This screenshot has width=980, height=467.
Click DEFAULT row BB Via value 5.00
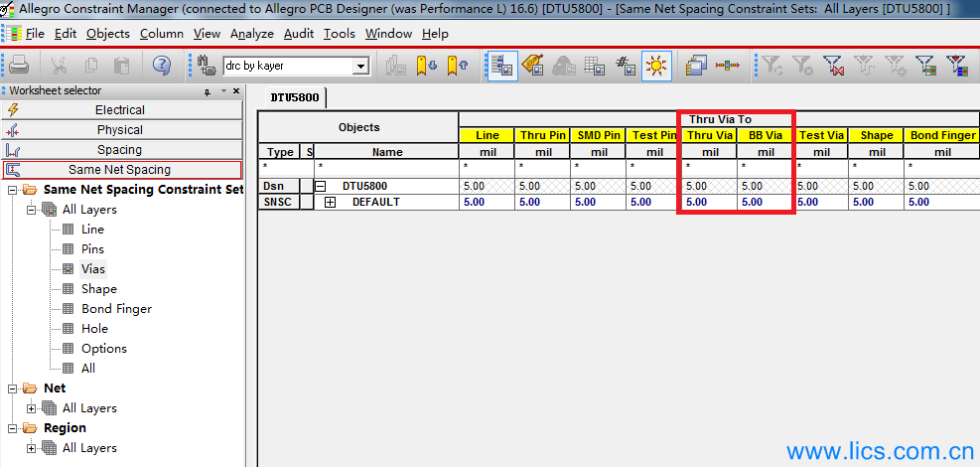pyautogui.click(x=765, y=202)
